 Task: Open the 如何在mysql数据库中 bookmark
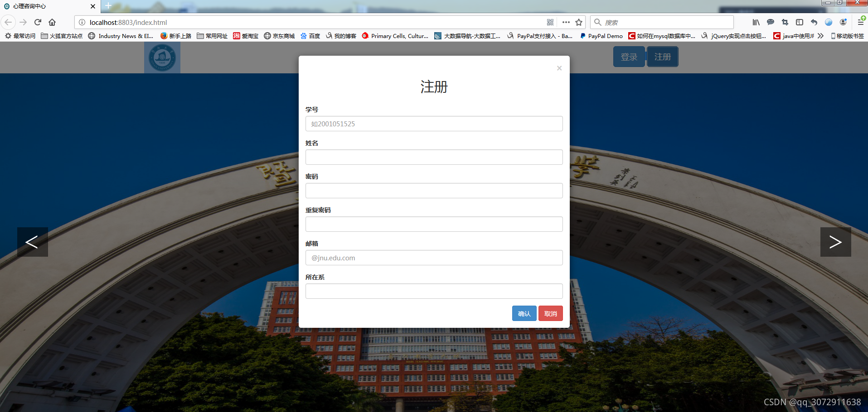662,36
